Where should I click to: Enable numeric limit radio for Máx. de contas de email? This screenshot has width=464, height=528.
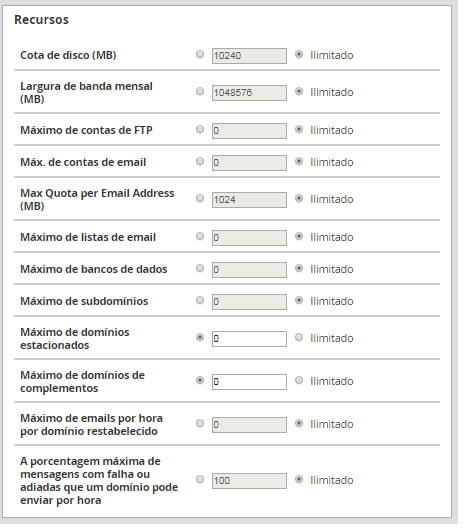coord(200,161)
